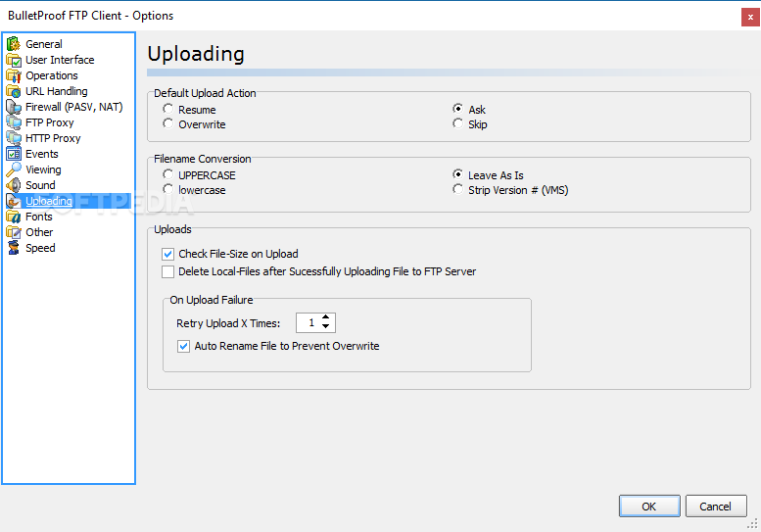Choose Skip as default upload action
Viewport: 761px width, 532px height.
click(x=457, y=123)
